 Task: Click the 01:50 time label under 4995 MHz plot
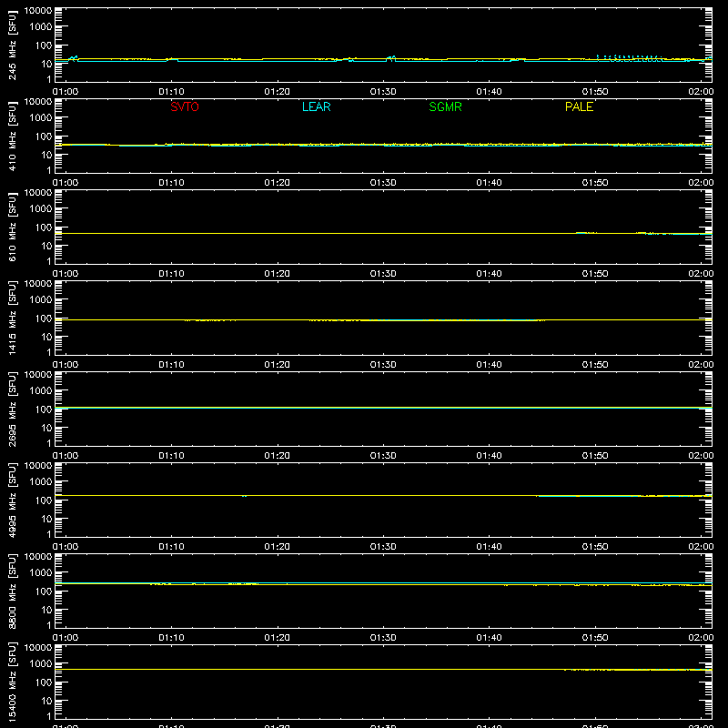click(595, 547)
